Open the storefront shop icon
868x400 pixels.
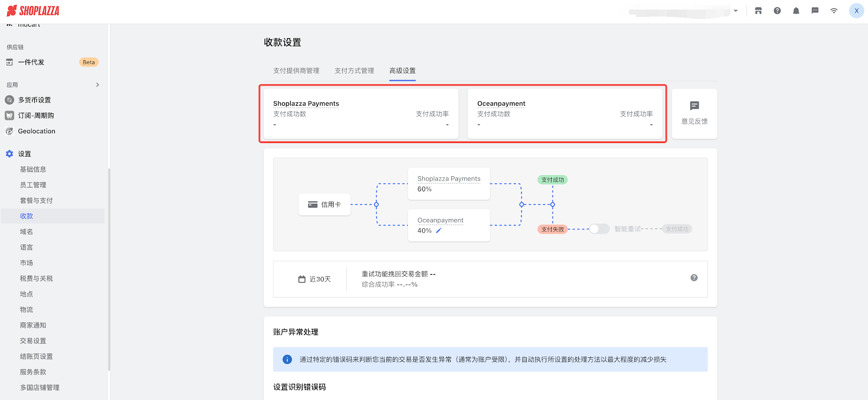point(758,11)
